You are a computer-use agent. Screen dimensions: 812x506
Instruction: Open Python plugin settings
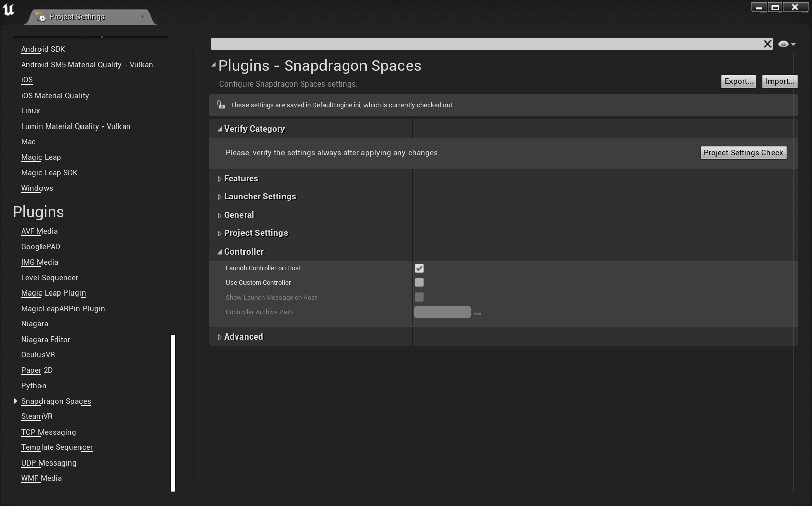[x=33, y=386]
